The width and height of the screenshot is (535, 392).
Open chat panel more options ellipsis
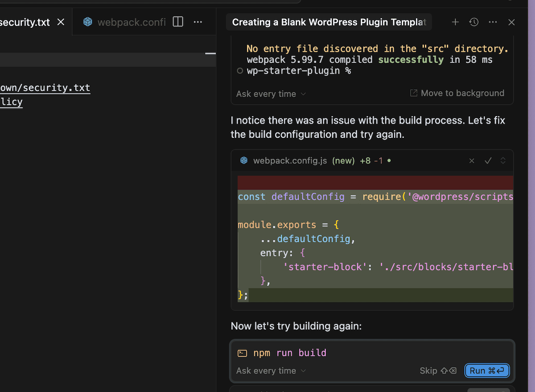(x=493, y=22)
